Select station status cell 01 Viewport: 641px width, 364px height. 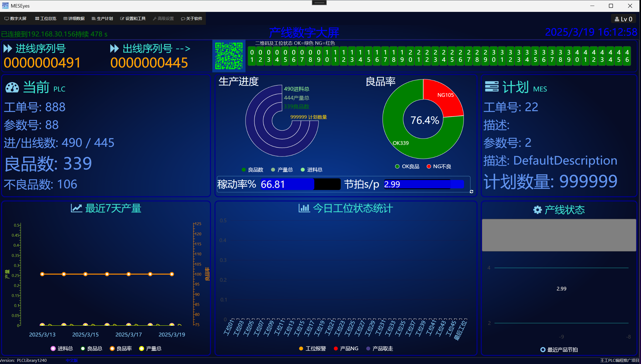point(252,56)
